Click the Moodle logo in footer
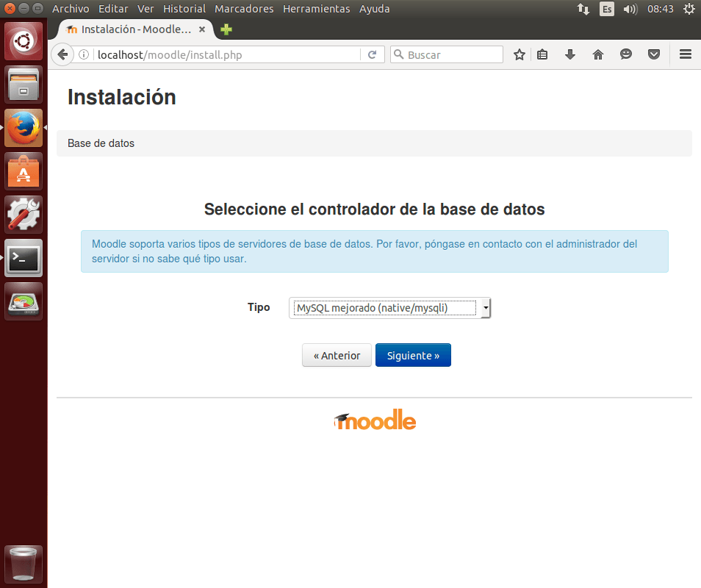This screenshot has height=588, width=701. [375, 420]
